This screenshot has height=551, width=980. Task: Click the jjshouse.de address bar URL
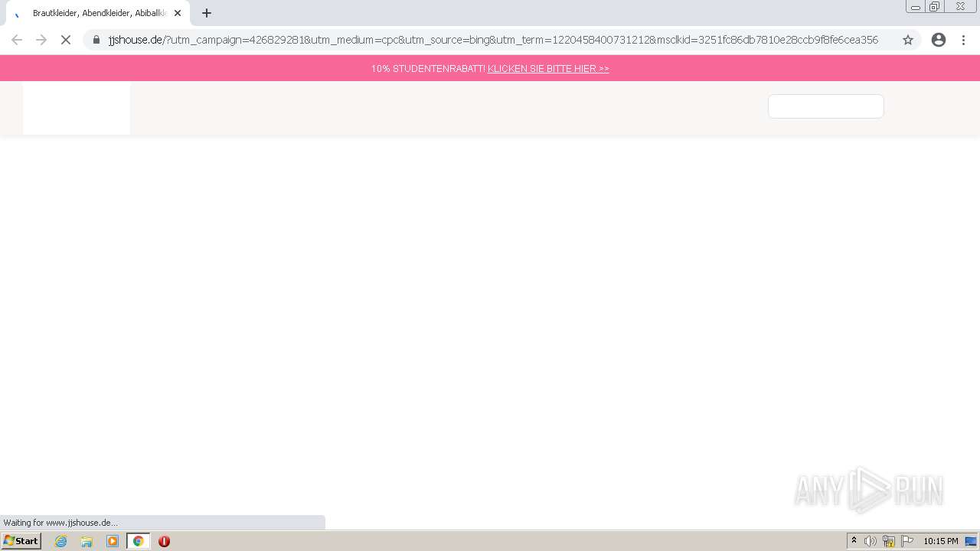[x=493, y=40]
